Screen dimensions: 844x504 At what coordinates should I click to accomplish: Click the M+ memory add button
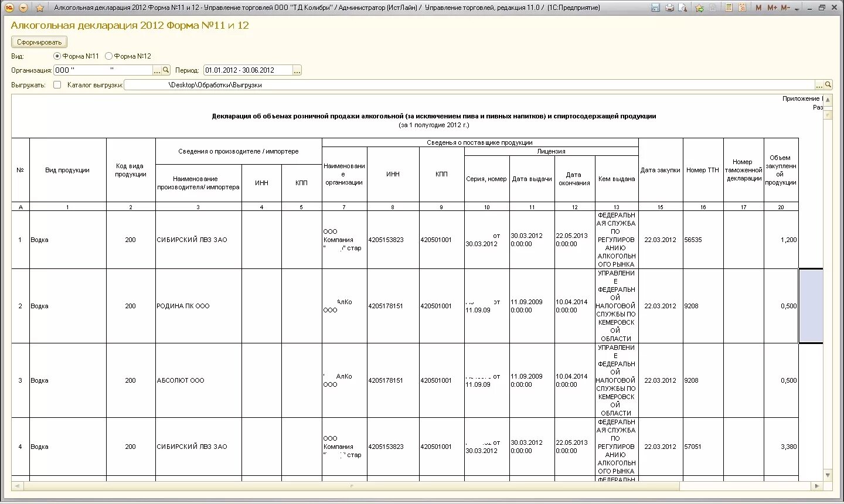click(772, 8)
